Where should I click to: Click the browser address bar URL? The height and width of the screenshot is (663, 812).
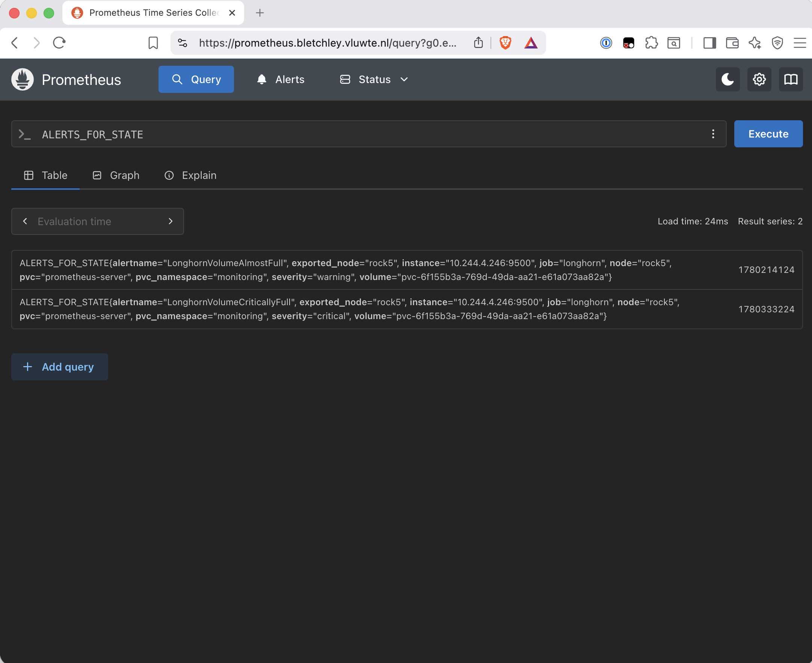(x=328, y=43)
